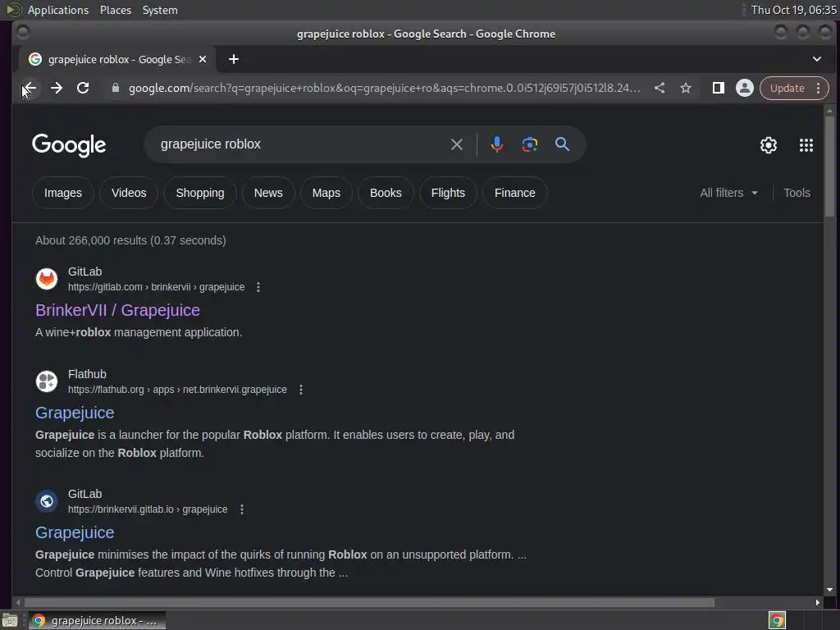This screenshot has width=840, height=630.
Task: Clear the search box with the X
Action: (456, 144)
